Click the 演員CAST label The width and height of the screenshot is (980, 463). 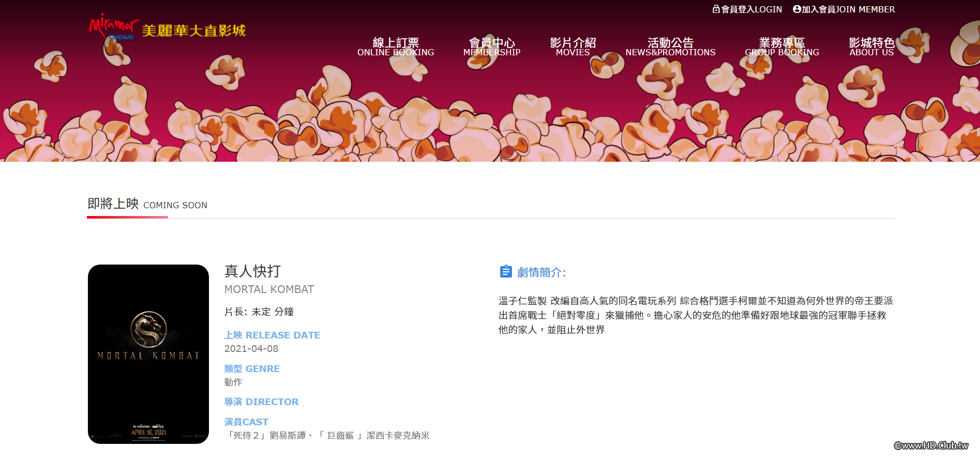(246, 422)
